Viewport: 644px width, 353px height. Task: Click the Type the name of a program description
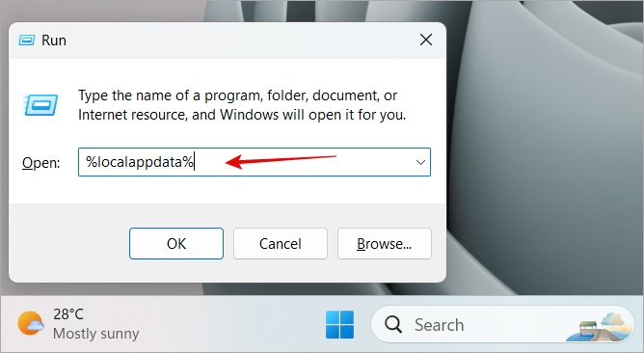coord(242,105)
